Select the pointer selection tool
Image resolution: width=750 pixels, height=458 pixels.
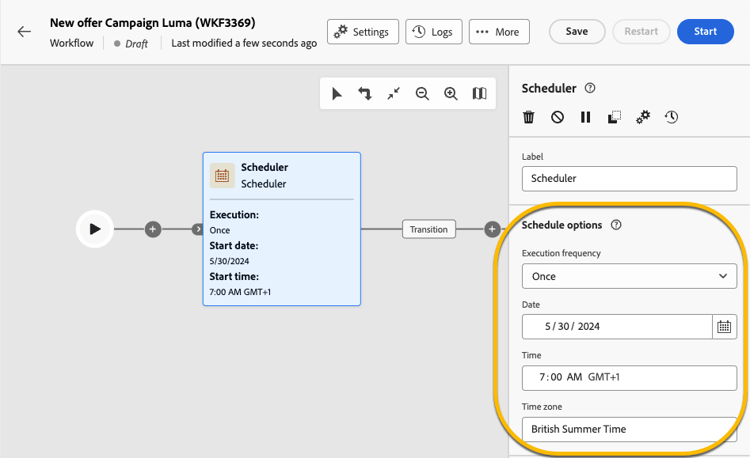(337, 93)
